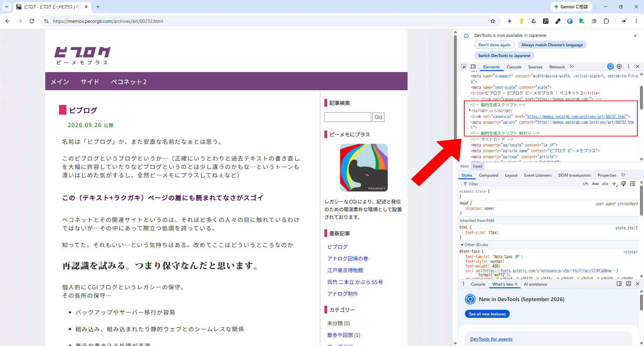Viewport: 644px width, 346px height.
Task: Open the <style> source link for @font-face
Action: pos(631,252)
